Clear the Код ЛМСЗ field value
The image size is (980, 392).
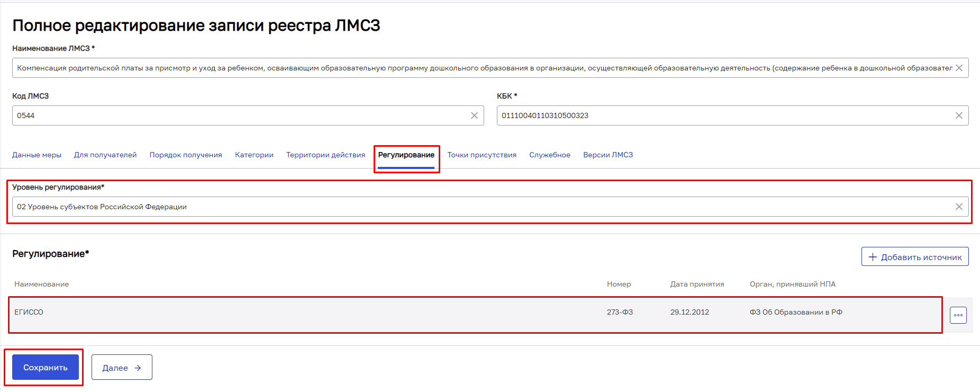pyautogui.click(x=474, y=115)
